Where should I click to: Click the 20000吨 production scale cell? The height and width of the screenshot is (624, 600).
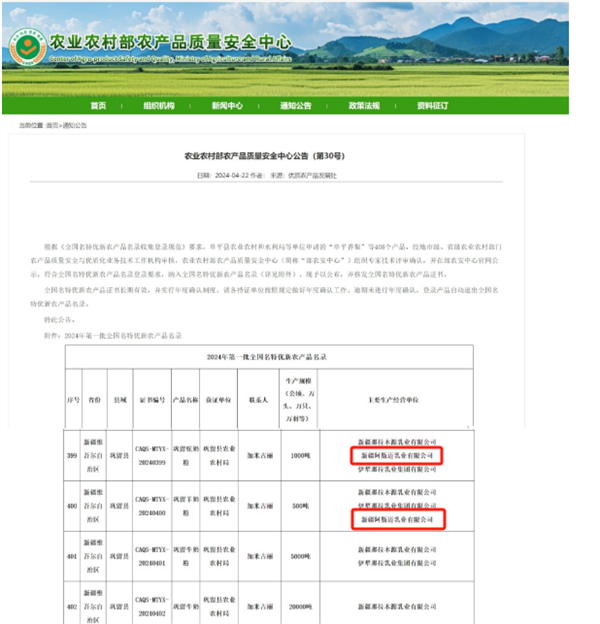(x=300, y=607)
